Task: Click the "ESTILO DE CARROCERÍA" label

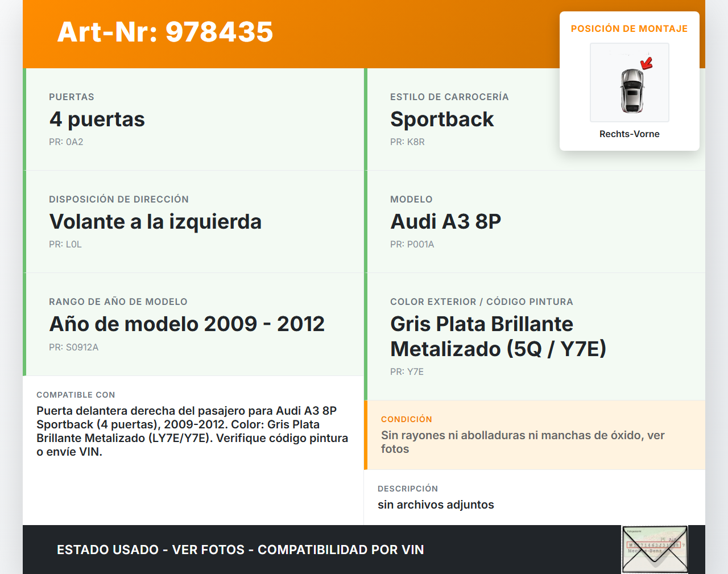Action: click(x=449, y=97)
